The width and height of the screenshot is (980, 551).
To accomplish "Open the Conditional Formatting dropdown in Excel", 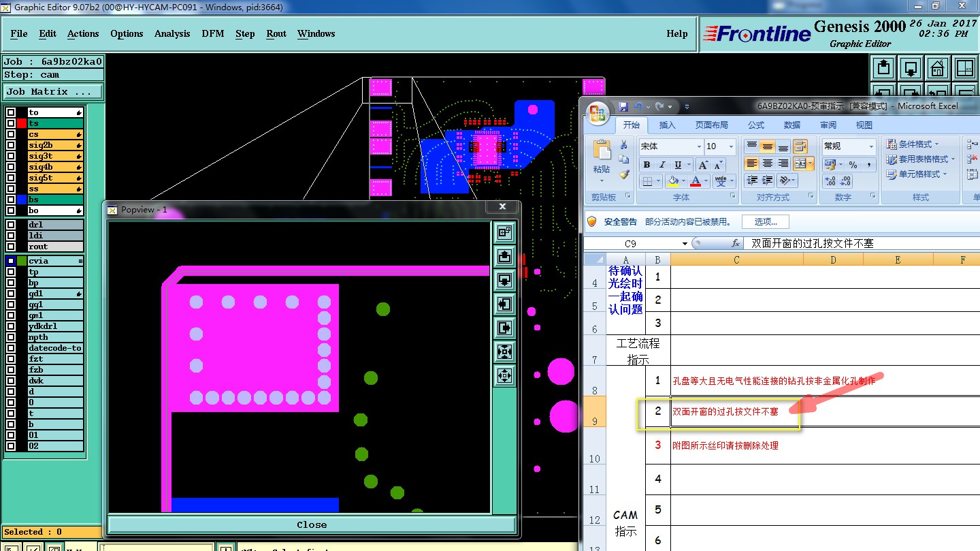I will point(912,144).
